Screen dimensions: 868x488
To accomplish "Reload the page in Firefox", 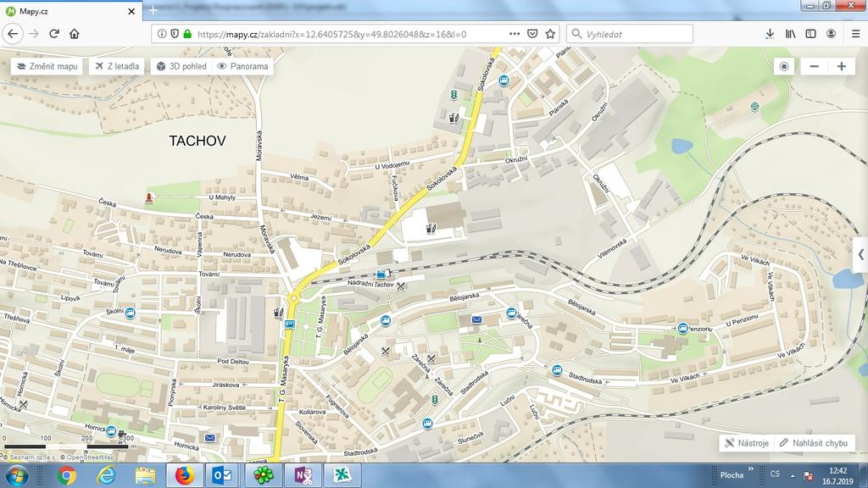I will [x=54, y=34].
